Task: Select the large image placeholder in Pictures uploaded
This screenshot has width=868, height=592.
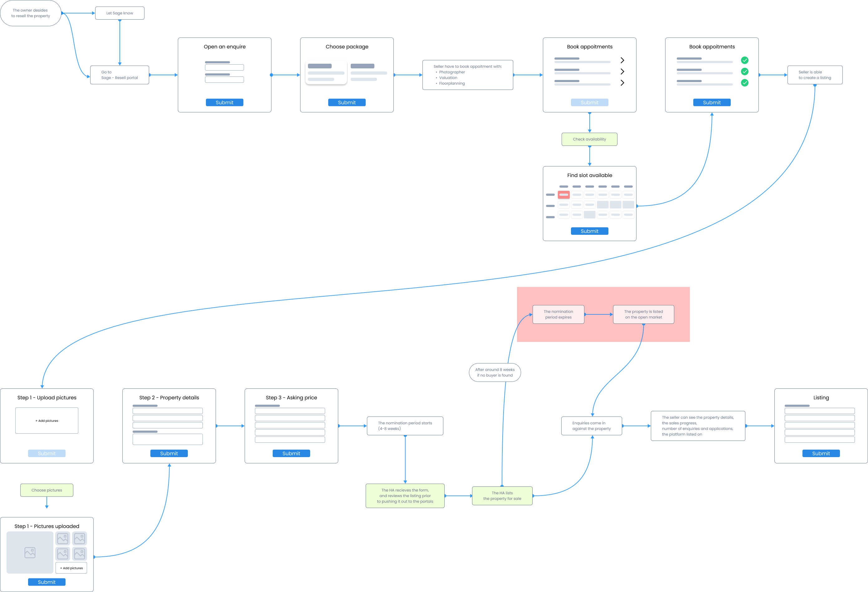Action: tap(30, 552)
